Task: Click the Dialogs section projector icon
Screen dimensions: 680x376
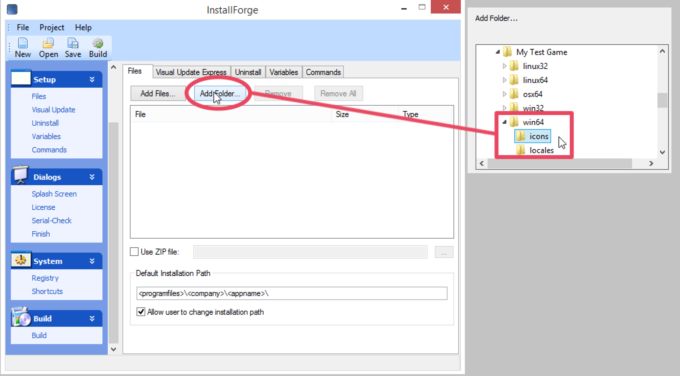Action: tap(20, 174)
